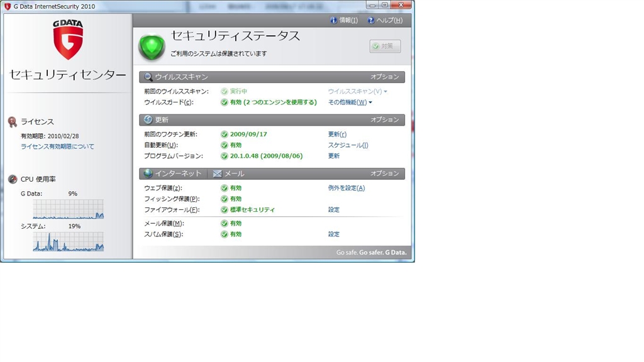Open the その他機能(W) dropdown
Viewport: 644px width, 362px height.
[x=350, y=102]
